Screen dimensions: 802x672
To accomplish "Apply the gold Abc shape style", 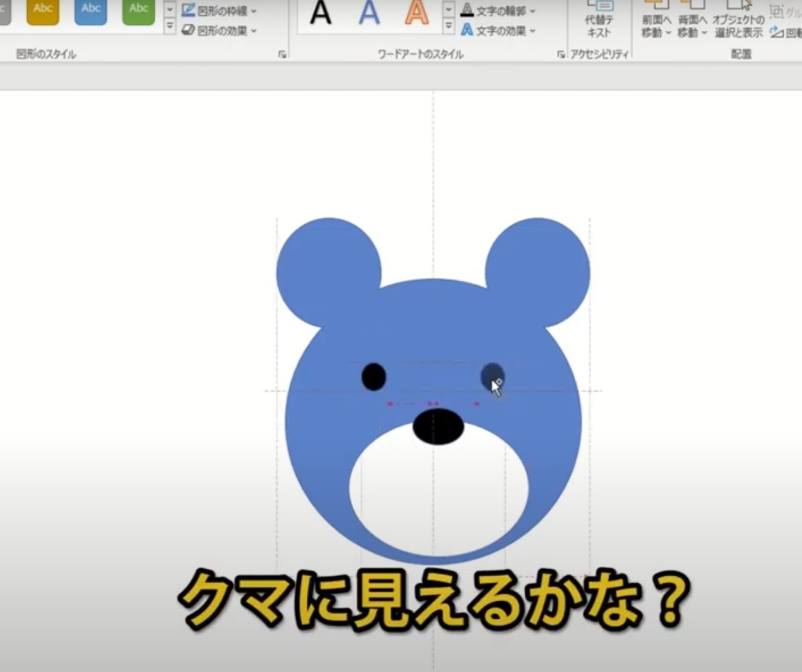I will [x=42, y=11].
